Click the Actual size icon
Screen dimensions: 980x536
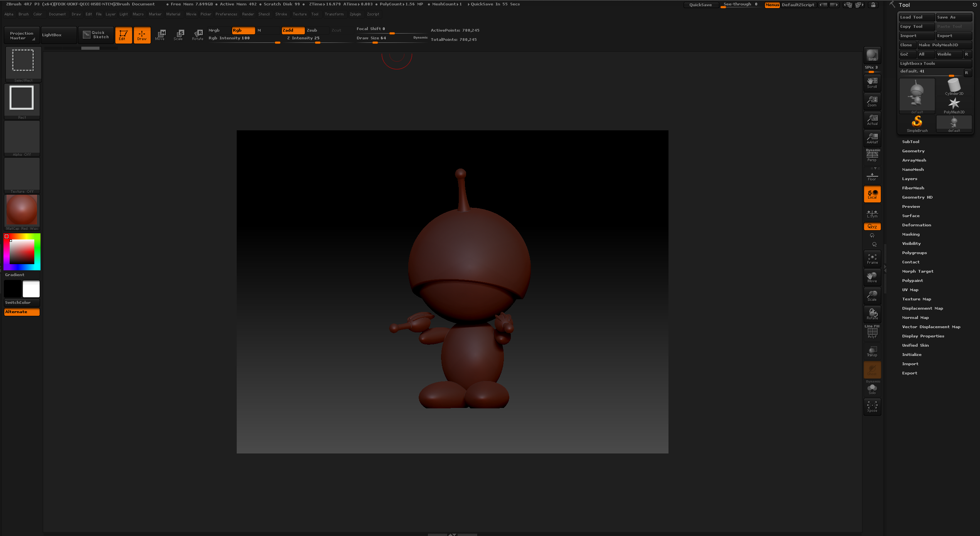click(x=872, y=120)
